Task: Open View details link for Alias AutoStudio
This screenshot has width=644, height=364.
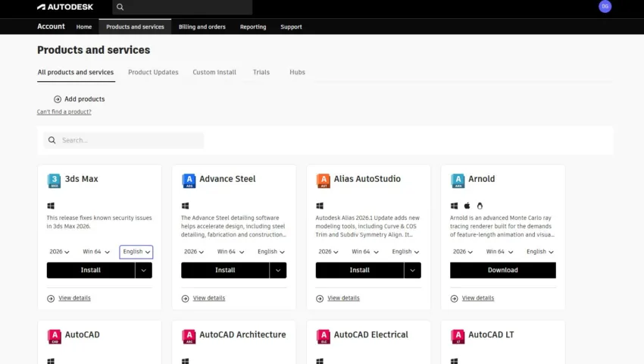Action: pyautogui.click(x=343, y=298)
